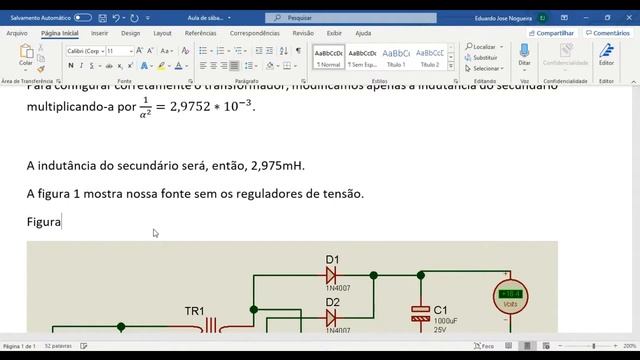Click the Cut scissors icon
The width and height of the screenshot is (640, 360).
41,48
